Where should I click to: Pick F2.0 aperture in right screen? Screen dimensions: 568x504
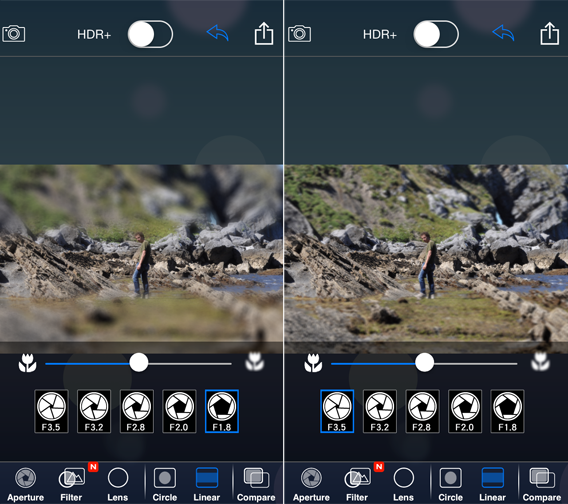tap(465, 411)
